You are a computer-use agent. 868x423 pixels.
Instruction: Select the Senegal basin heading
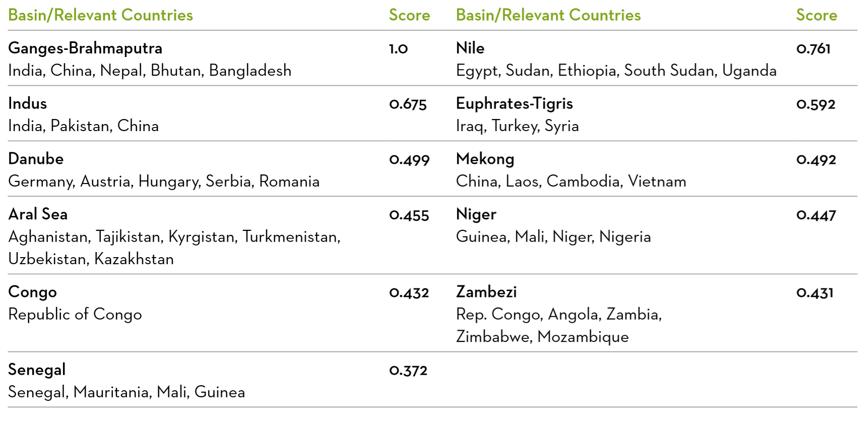coord(37,370)
